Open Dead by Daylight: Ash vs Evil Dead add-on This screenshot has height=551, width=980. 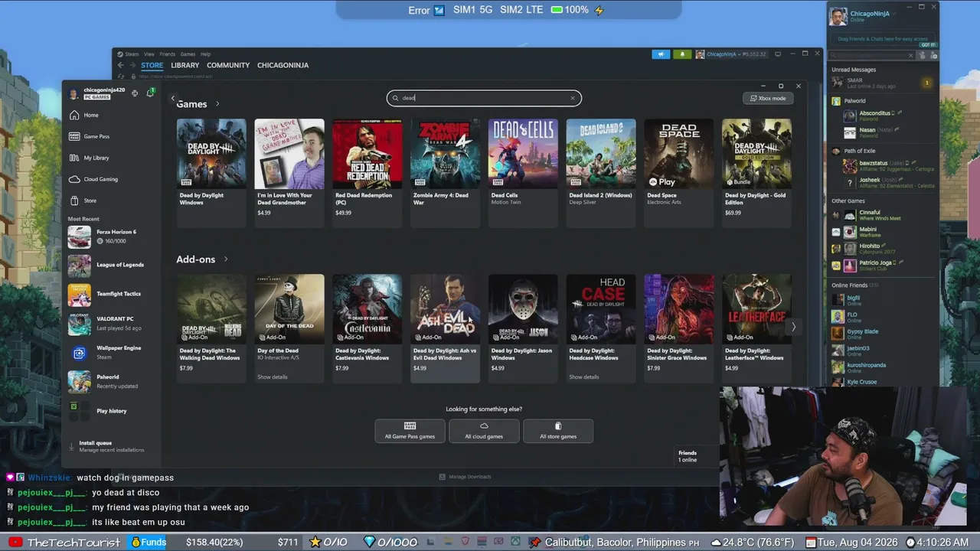445,328
